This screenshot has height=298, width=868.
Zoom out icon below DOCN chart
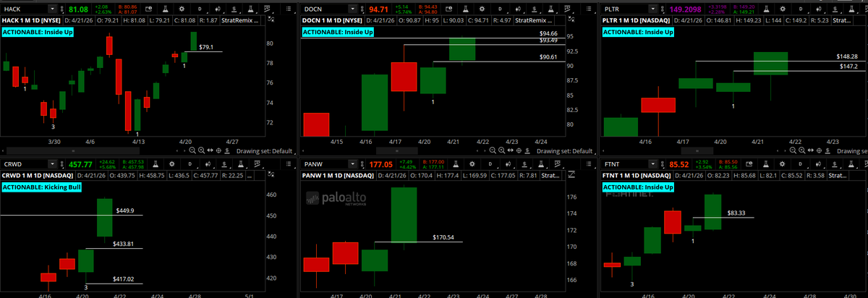[x=493, y=150]
